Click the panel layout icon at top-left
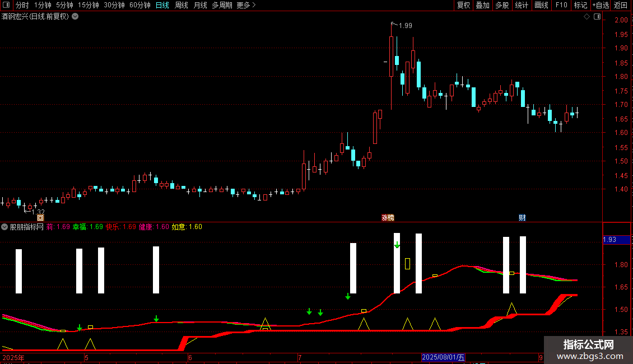Screen dimensions: 633x364 pos(6,5)
